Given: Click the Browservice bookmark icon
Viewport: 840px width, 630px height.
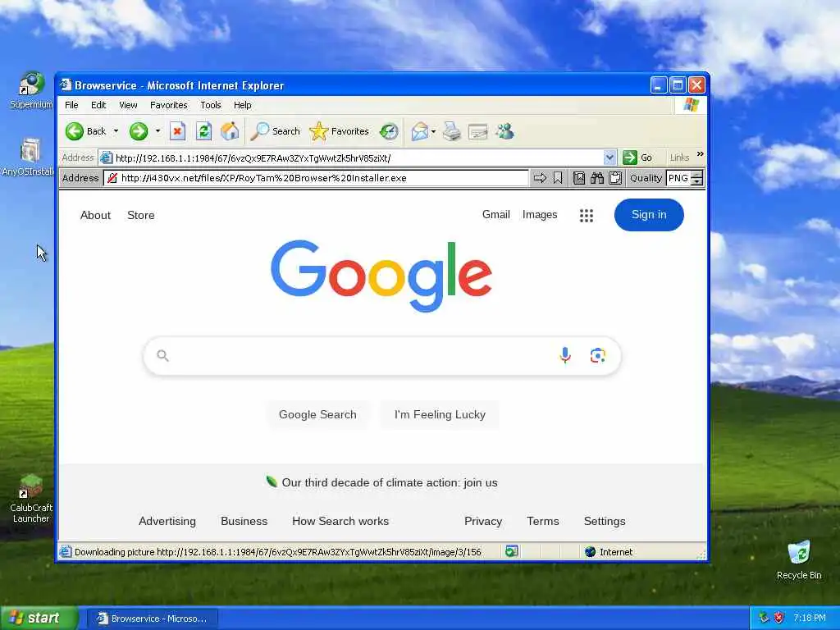Looking at the screenshot, I should (558, 178).
